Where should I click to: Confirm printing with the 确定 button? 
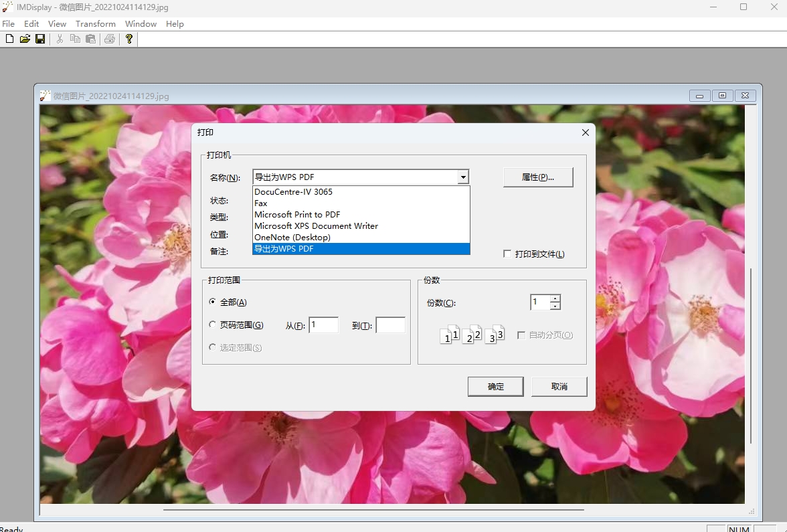pos(495,386)
